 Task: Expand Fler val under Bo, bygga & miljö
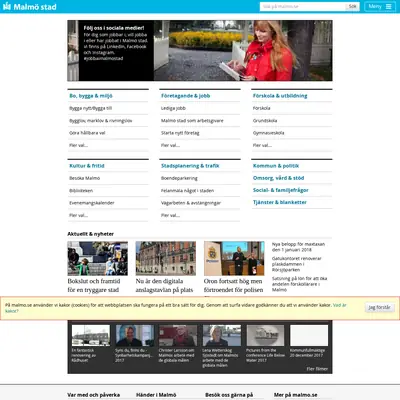[x=79, y=145]
